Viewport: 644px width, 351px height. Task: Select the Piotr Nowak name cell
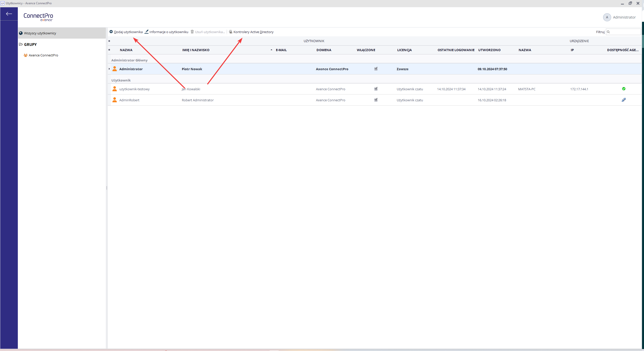tap(192, 69)
